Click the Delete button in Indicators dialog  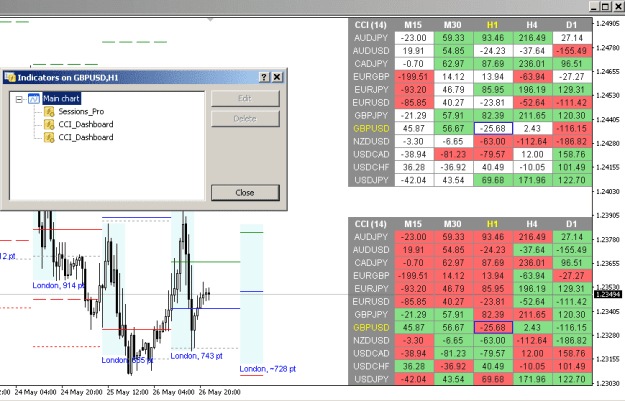pyautogui.click(x=245, y=119)
